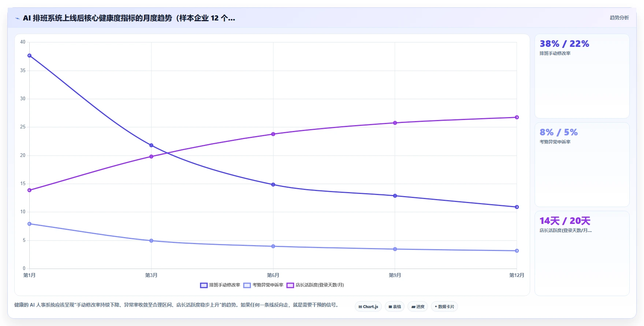Click the 第1月 point on 排班手动修改率 line
The image size is (644, 326).
point(30,56)
